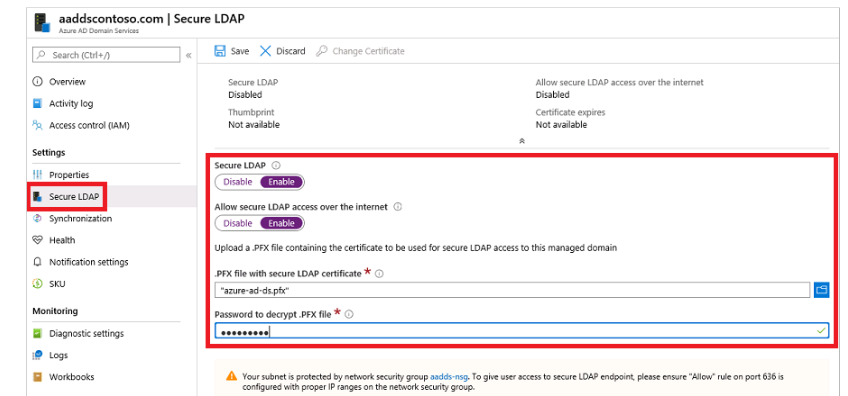Select Enable for Secure LDAP
The image size is (848, 396).
tap(281, 182)
